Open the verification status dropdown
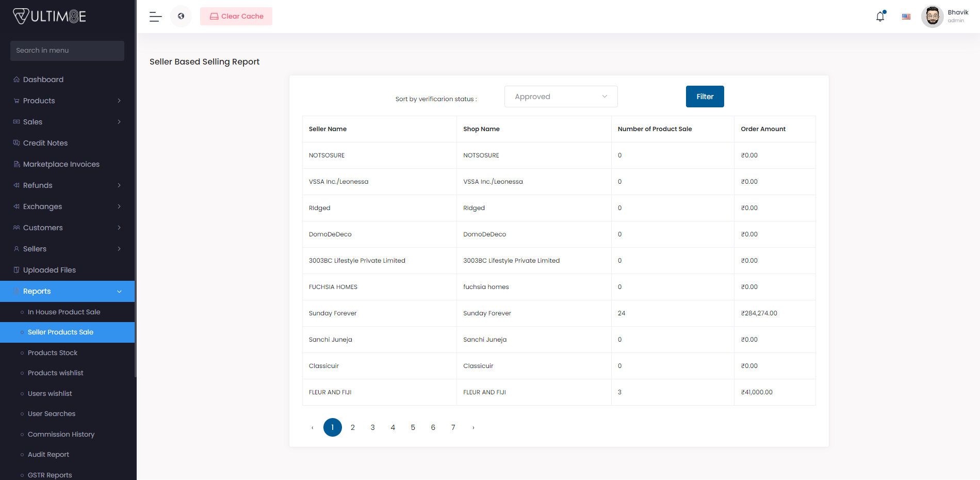The height and width of the screenshot is (480, 980). tap(561, 97)
